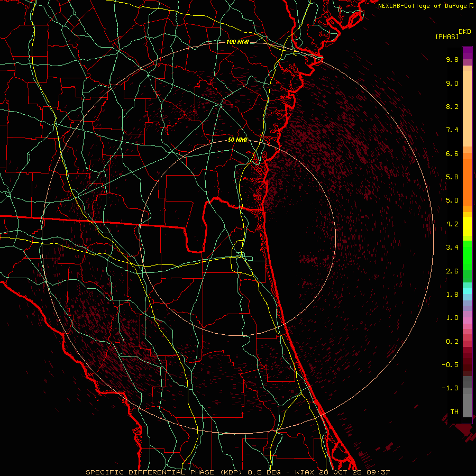This screenshot has width=476, height=476.
Task: Click the [PHAS] label above the color scale
Action: pyautogui.click(x=447, y=36)
